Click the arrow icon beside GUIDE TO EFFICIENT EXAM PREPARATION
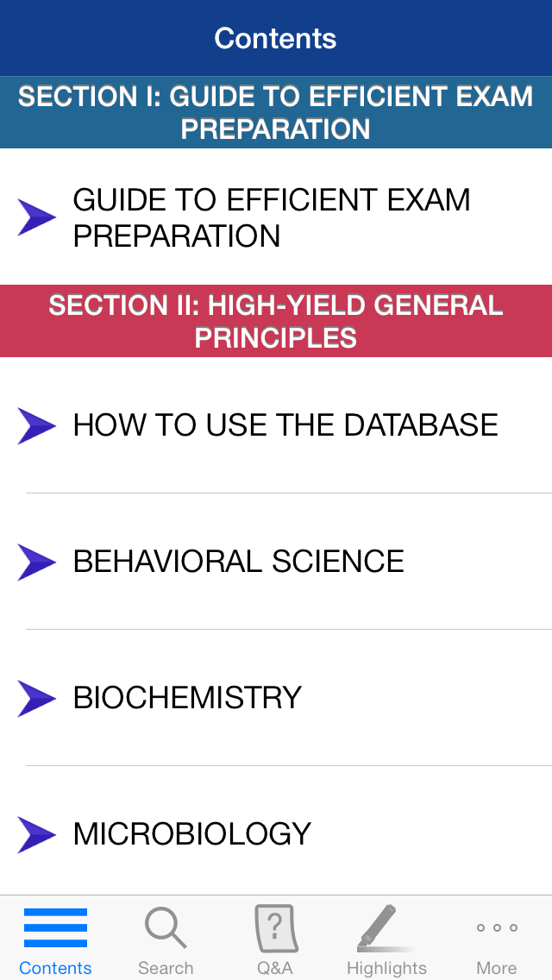 [36, 217]
